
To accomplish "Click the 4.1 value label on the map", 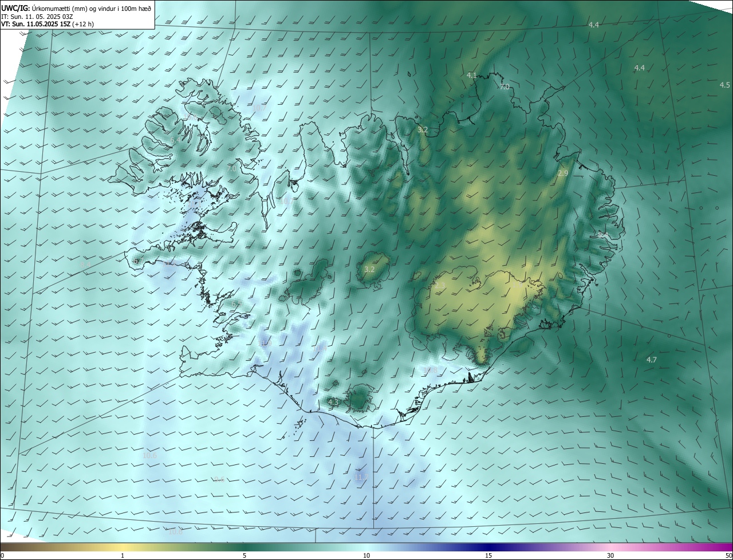I will coord(471,75).
